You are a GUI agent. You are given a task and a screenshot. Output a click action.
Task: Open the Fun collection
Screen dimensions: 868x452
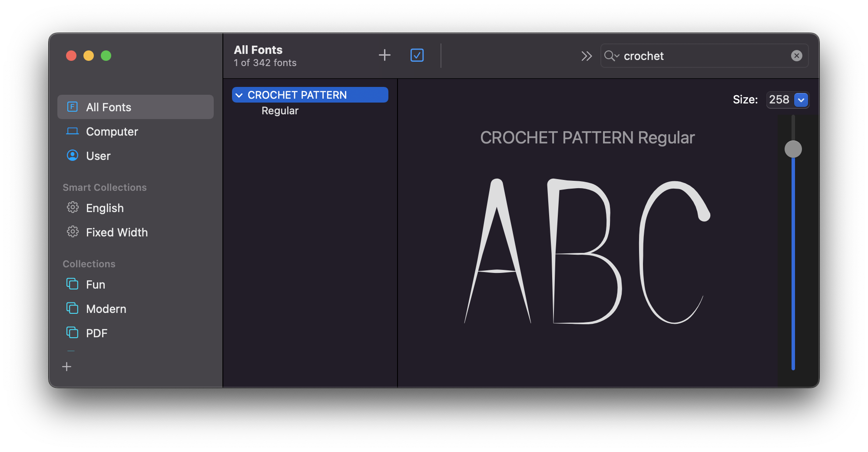(135, 284)
